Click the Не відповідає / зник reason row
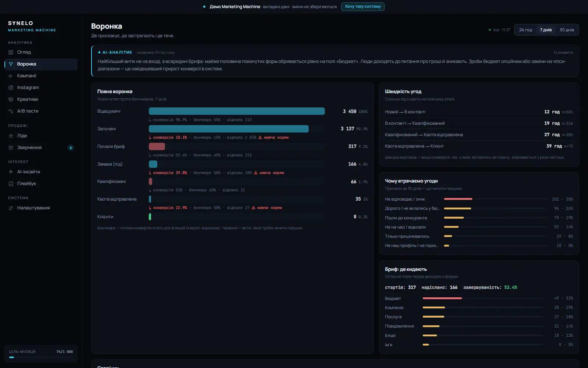 click(479, 199)
